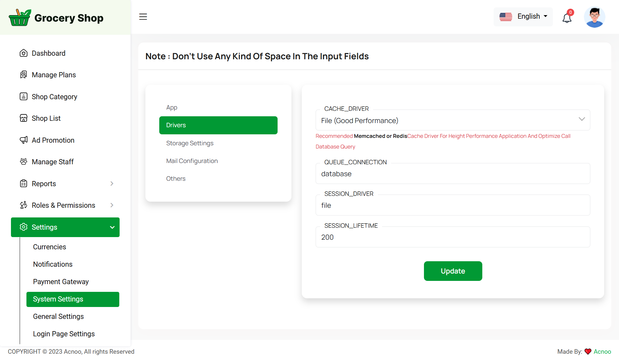Click the Ad Promotion megaphone icon

tap(24, 140)
